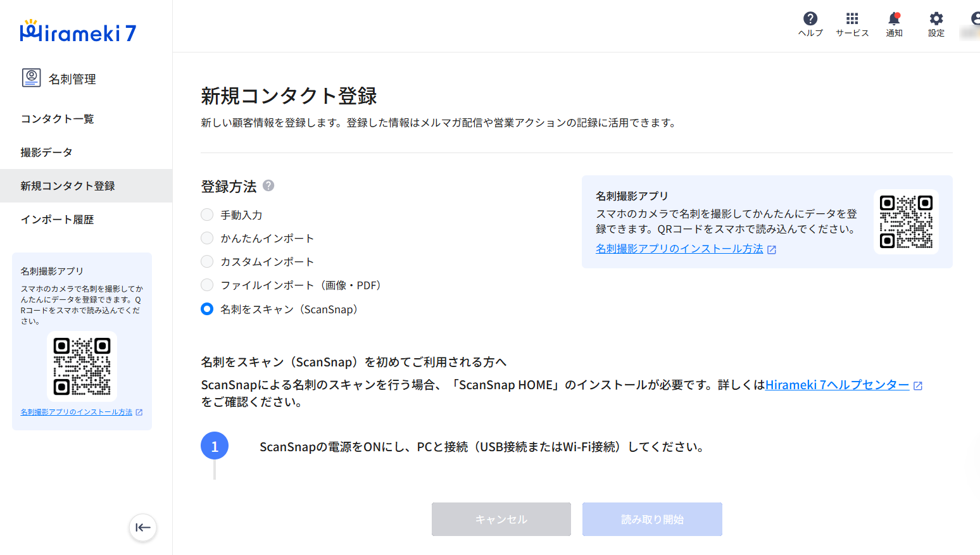Screen dimensions: 980x555
Task: Pick ファイルインポート（画像・PDF）option
Action: tap(207, 285)
